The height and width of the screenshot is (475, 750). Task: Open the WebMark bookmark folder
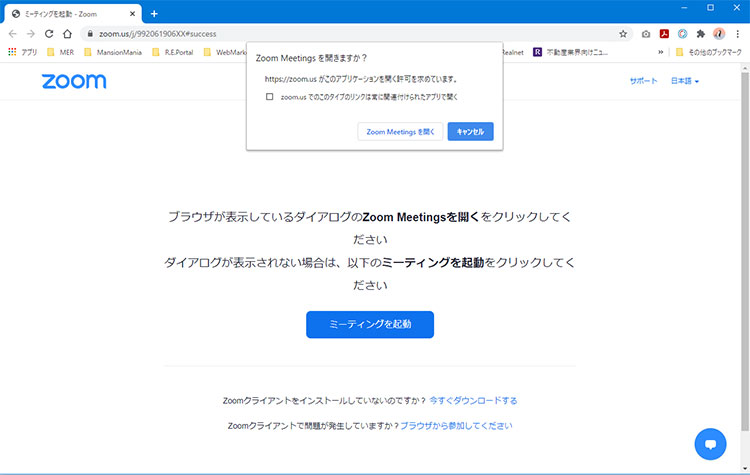pyautogui.click(x=225, y=52)
